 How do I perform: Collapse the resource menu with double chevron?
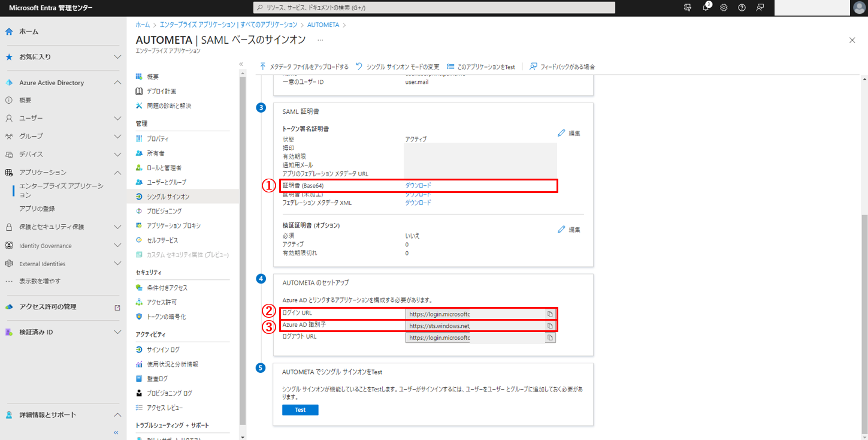241,64
